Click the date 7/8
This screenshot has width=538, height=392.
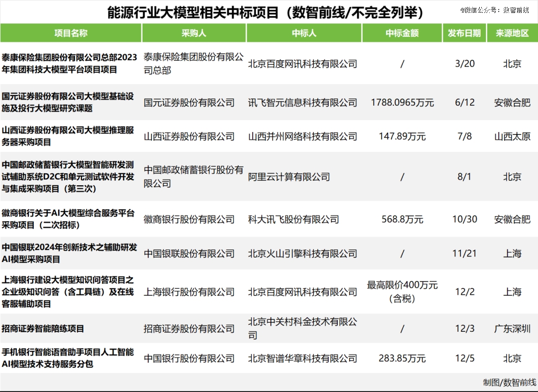pyautogui.click(x=465, y=136)
